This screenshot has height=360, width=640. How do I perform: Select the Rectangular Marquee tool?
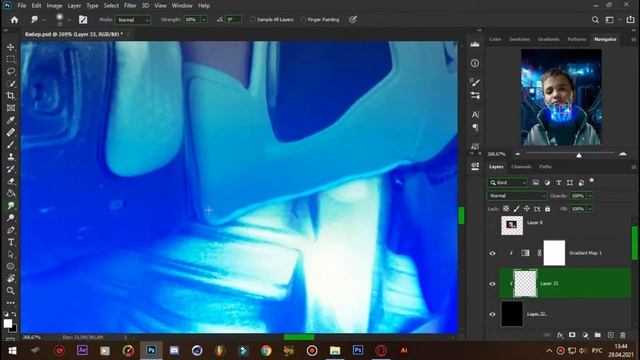(x=11, y=59)
